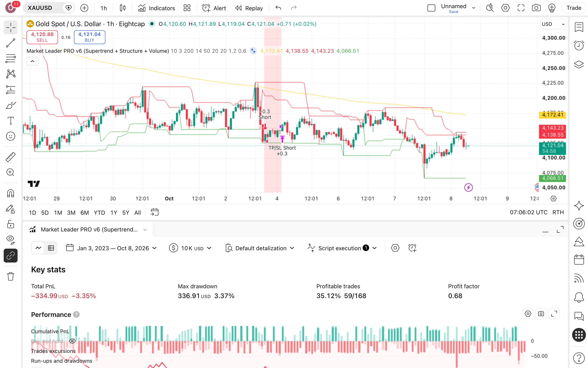Open the Indicators dialog
The height and width of the screenshot is (368, 588).
[x=156, y=8]
